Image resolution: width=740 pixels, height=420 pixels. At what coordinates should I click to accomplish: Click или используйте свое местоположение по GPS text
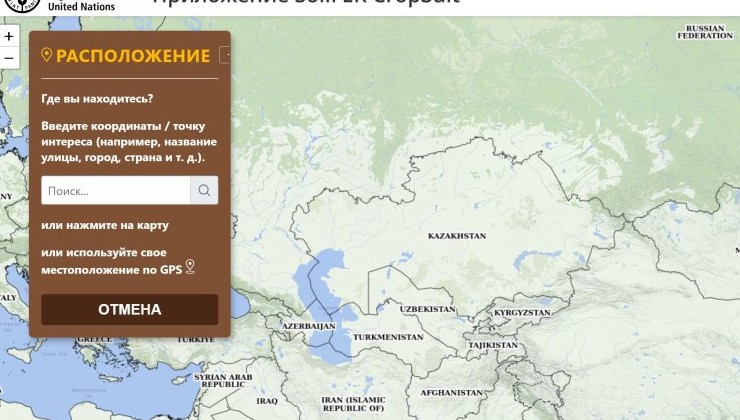111,261
